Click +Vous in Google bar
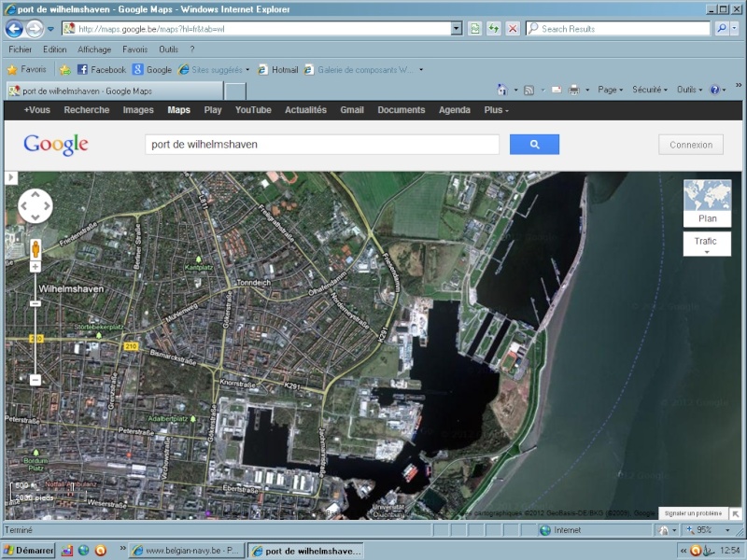The height and width of the screenshot is (560, 747). click(x=36, y=110)
